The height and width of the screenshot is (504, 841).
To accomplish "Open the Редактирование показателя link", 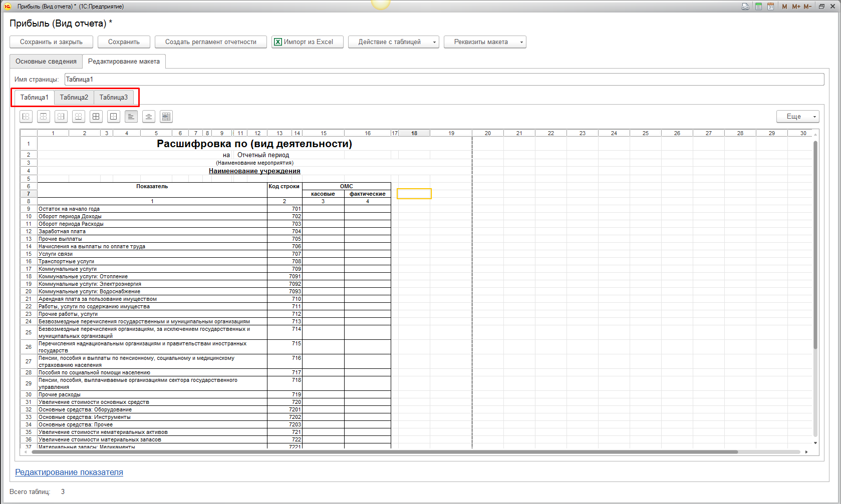I will tap(69, 472).
